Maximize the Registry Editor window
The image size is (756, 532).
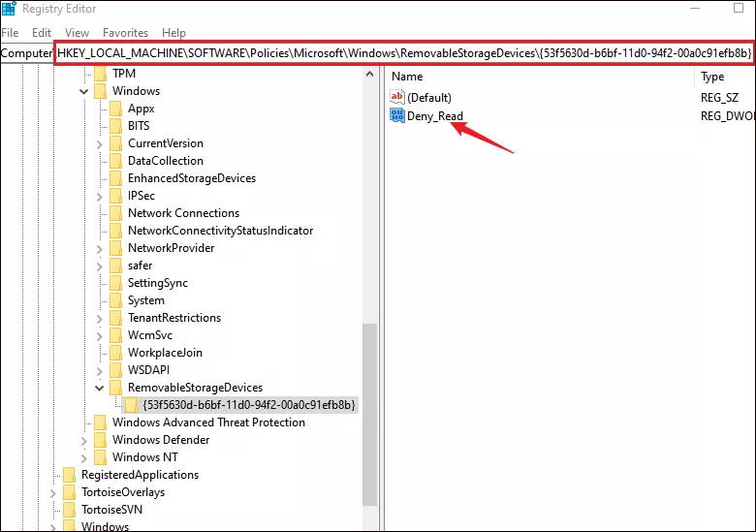[x=739, y=8]
